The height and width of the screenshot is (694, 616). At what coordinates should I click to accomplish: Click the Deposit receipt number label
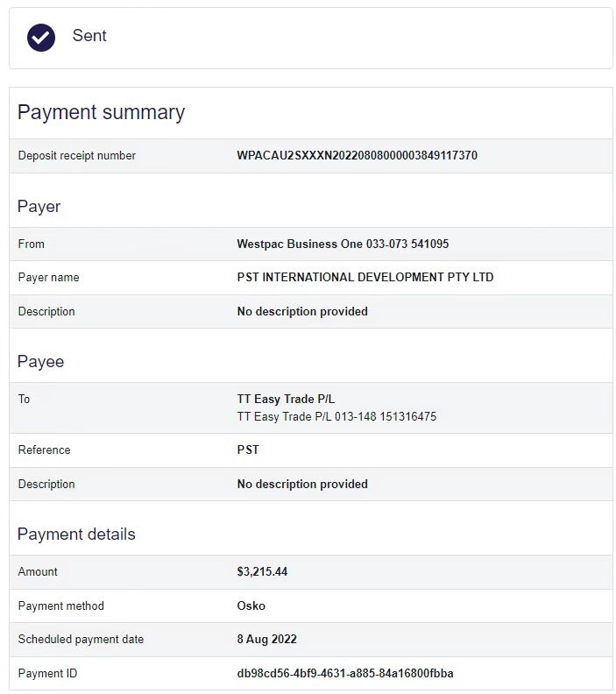pyautogui.click(x=76, y=156)
